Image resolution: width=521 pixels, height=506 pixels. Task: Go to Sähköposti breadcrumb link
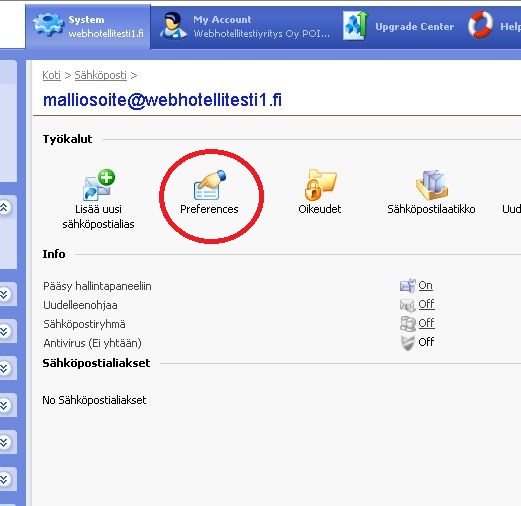(x=101, y=75)
